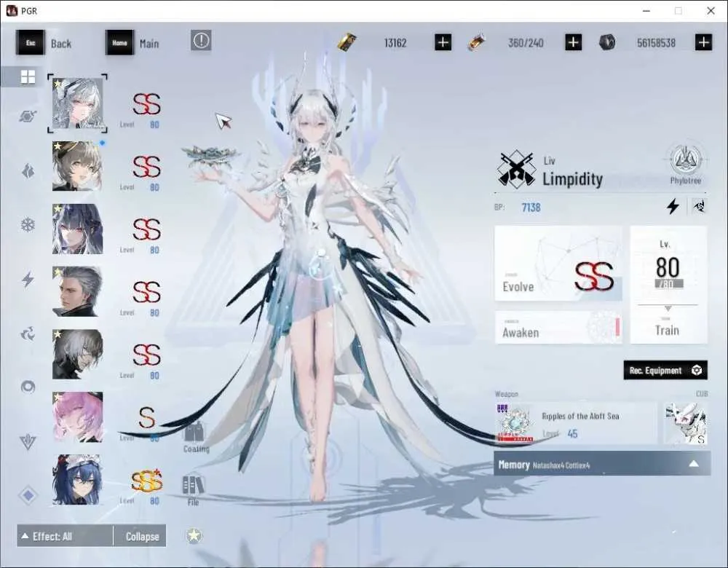Select the diamond filter icon
This screenshot has width=728, height=568.
[28, 496]
